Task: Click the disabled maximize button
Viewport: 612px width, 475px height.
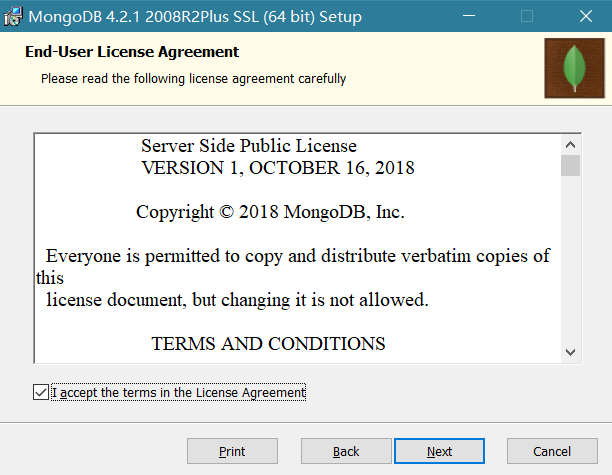Action: 527,16
